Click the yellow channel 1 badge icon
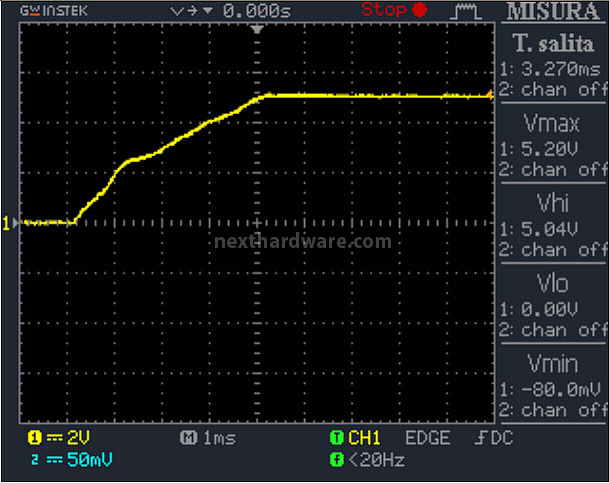 coord(34,438)
